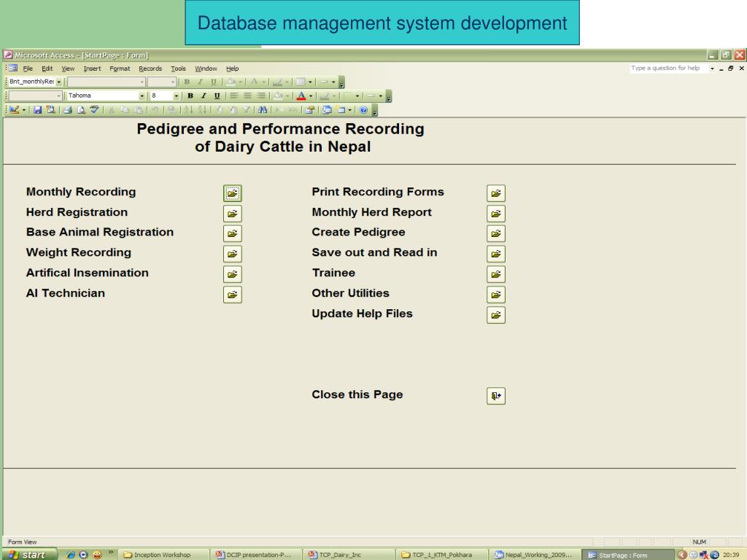
Task: Open Microsoft Access Help question mark icon
Action: tap(363, 109)
